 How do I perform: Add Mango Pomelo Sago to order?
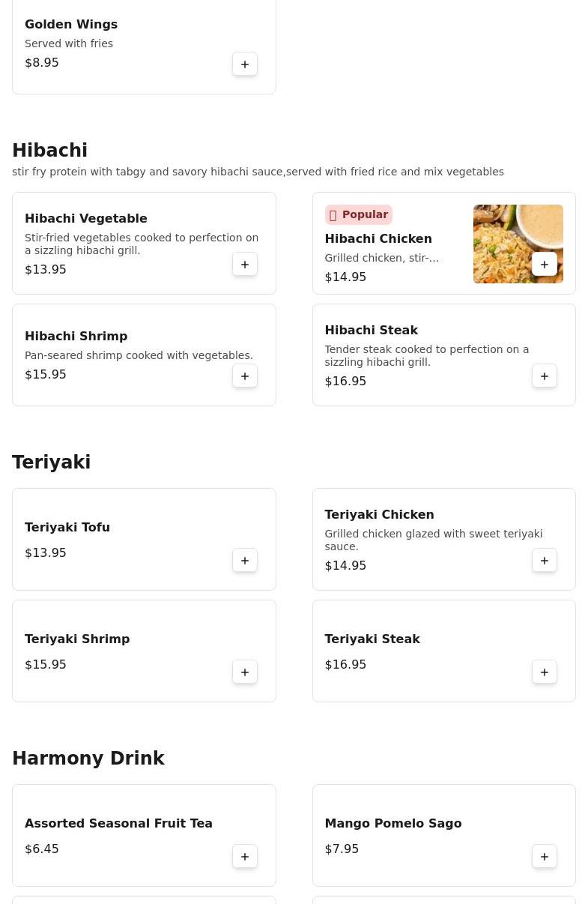point(545,856)
